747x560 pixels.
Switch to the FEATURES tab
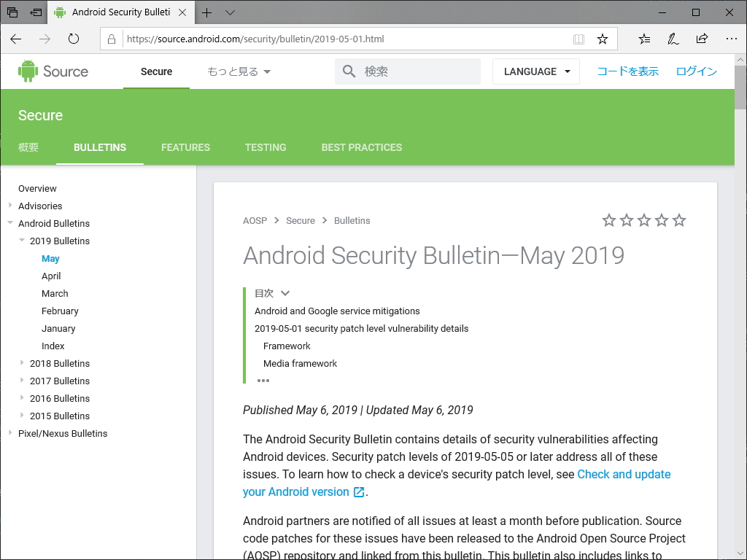point(185,147)
